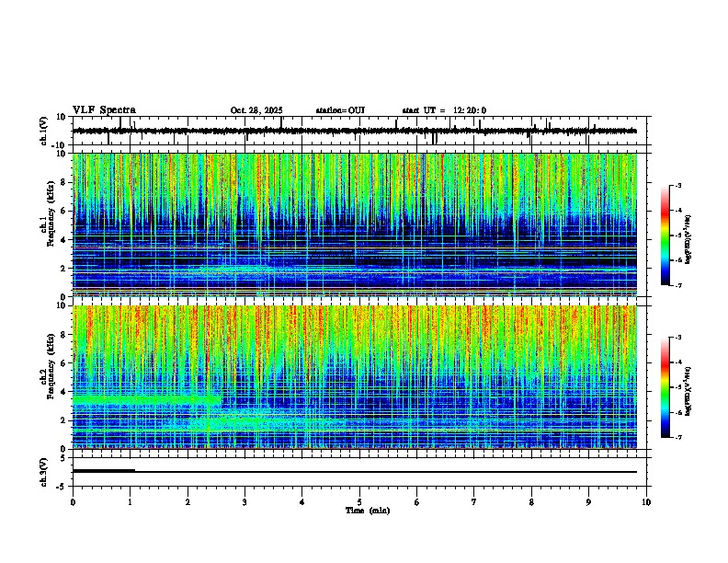Viewport: 728px width, 563px height.
Task: Click the ch.2 spectrogram color scale bar
Action: (x=665, y=387)
